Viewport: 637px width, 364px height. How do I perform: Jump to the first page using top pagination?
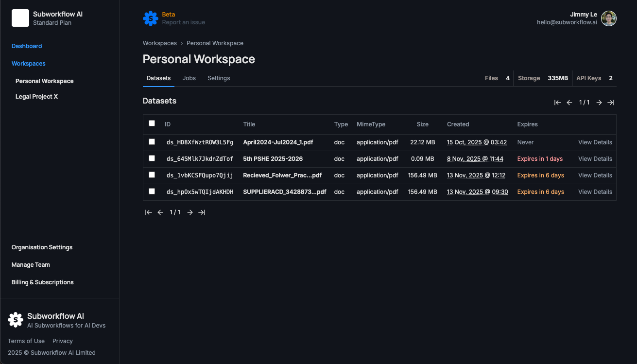pos(557,103)
